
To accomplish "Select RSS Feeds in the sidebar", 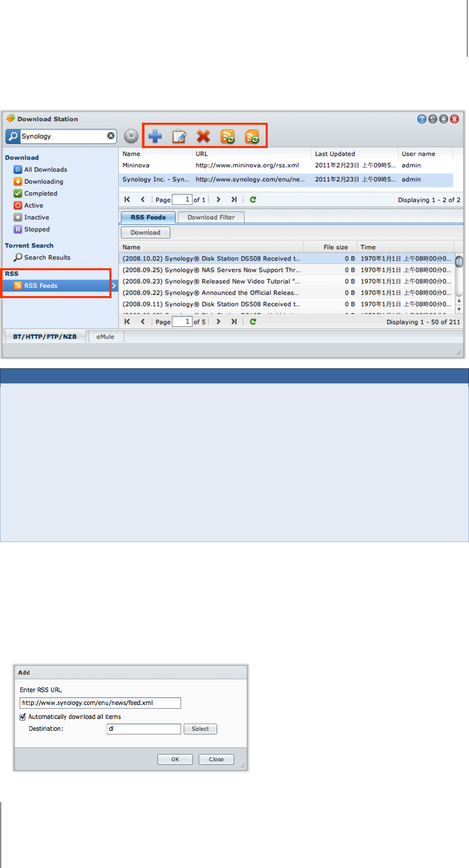I will [x=60, y=286].
